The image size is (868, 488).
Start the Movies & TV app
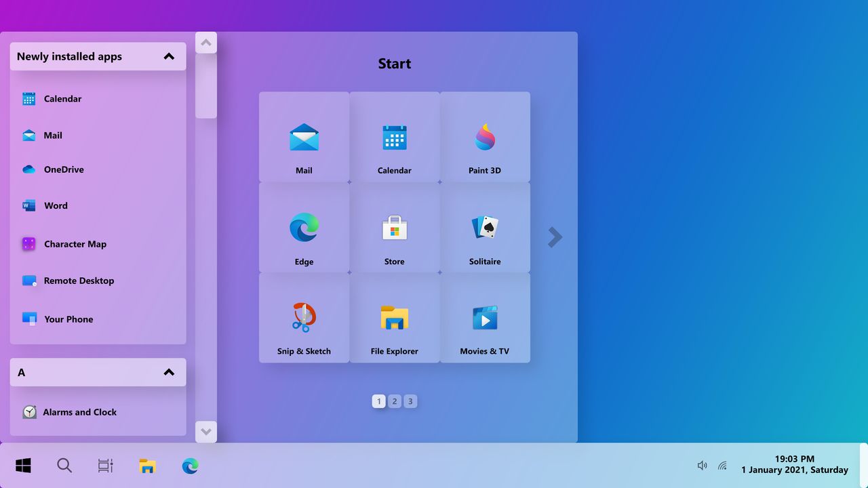coord(484,317)
